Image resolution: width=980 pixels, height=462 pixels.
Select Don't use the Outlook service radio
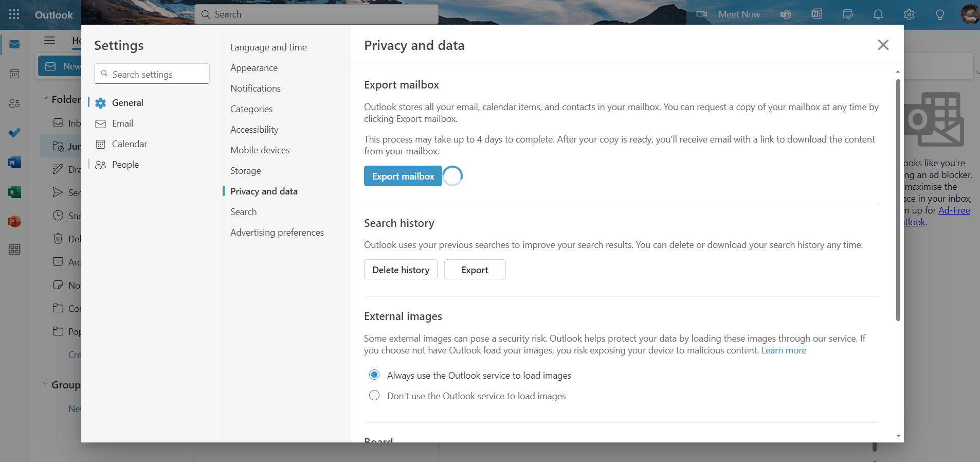pos(374,395)
